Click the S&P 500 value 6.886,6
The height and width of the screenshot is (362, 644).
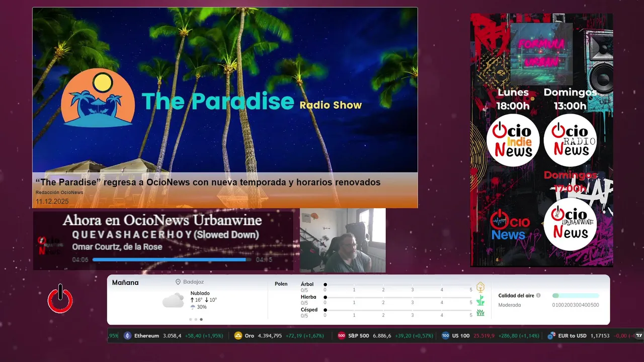tap(382, 336)
